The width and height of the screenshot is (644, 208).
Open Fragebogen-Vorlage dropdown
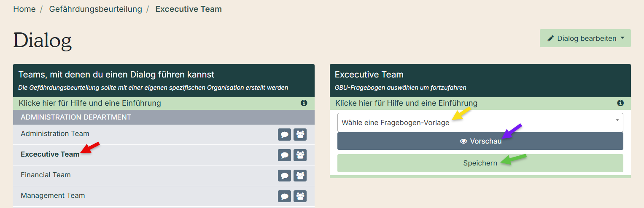tap(480, 123)
